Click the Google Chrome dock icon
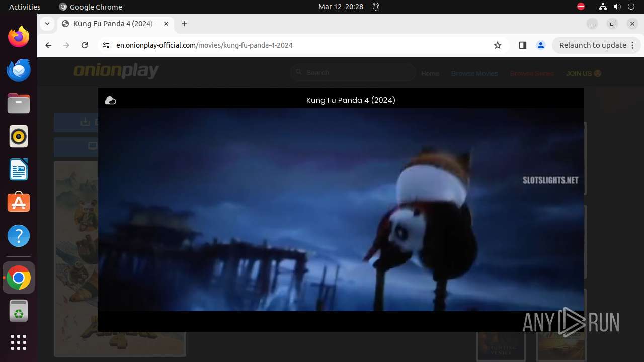 19,278
